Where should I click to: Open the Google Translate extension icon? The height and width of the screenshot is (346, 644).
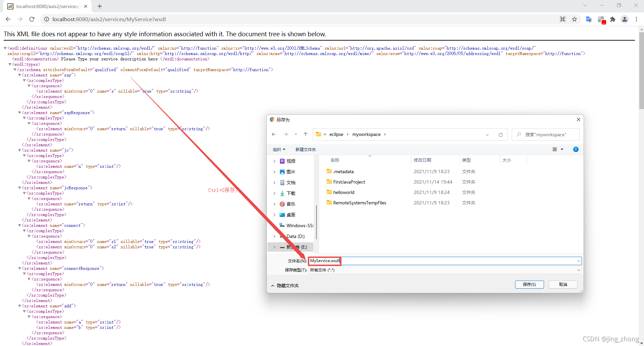pyautogui.click(x=589, y=19)
